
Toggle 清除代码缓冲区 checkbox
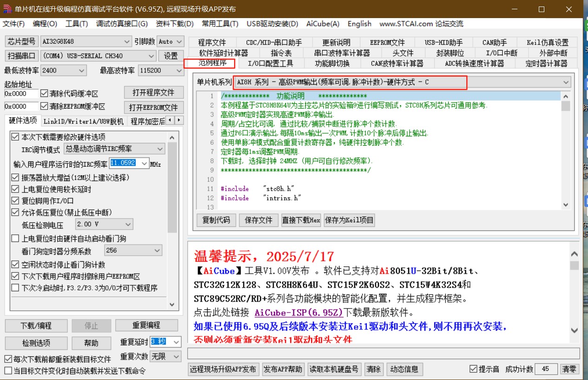[45, 93]
